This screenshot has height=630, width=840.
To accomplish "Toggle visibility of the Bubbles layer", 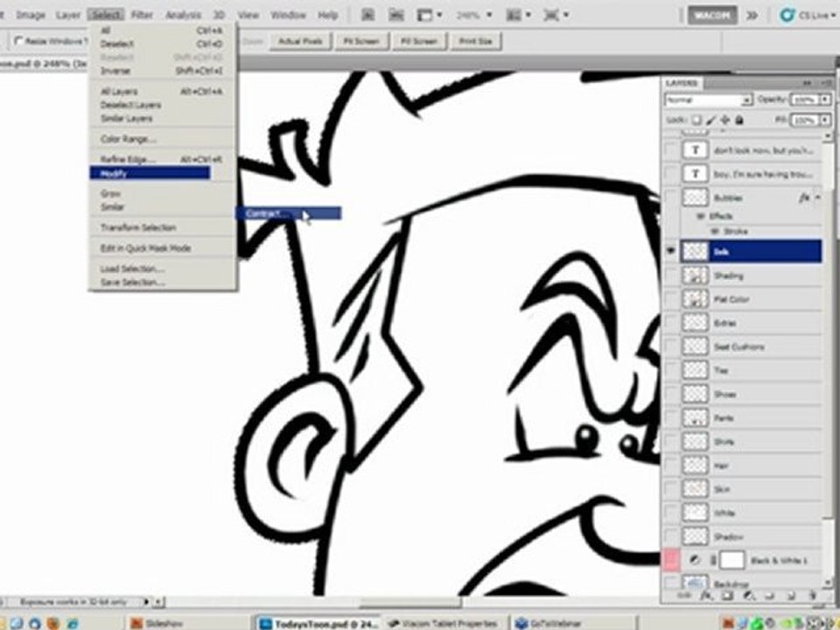I will point(671,198).
